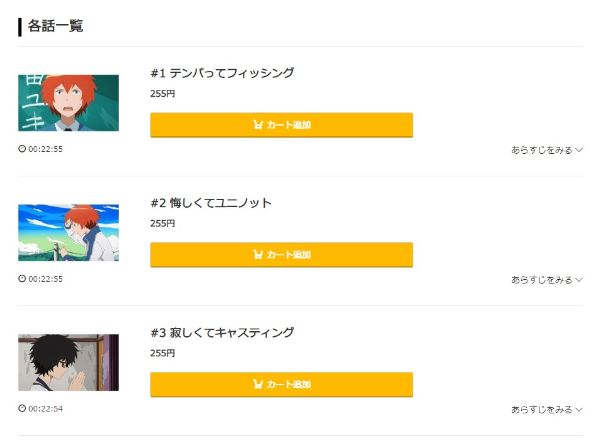Open the title #1 テンパってフィッシング
600x442 pixels.
[222, 73]
